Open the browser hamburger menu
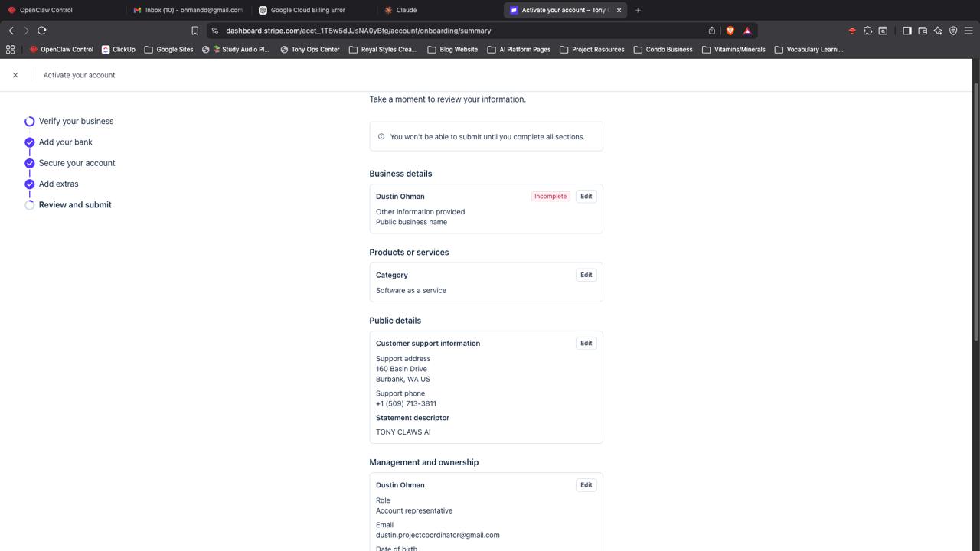 pos(969,31)
